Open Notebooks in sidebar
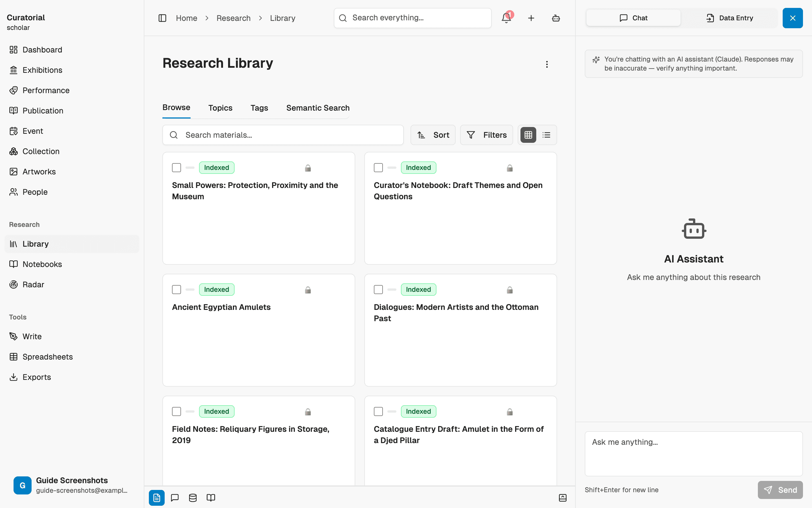This screenshot has width=812, height=508. [x=72, y=264]
